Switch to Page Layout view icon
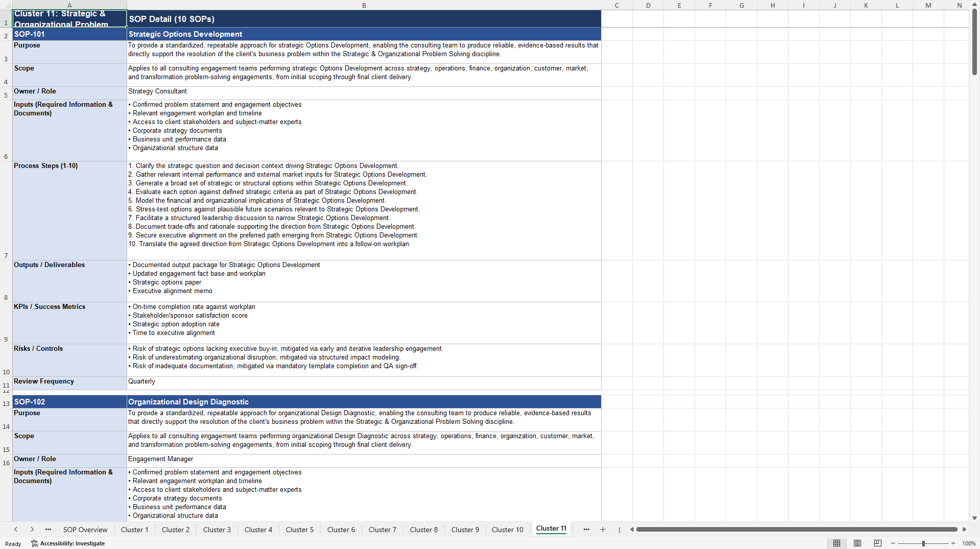Screen dimensions: 980x549 point(857,543)
